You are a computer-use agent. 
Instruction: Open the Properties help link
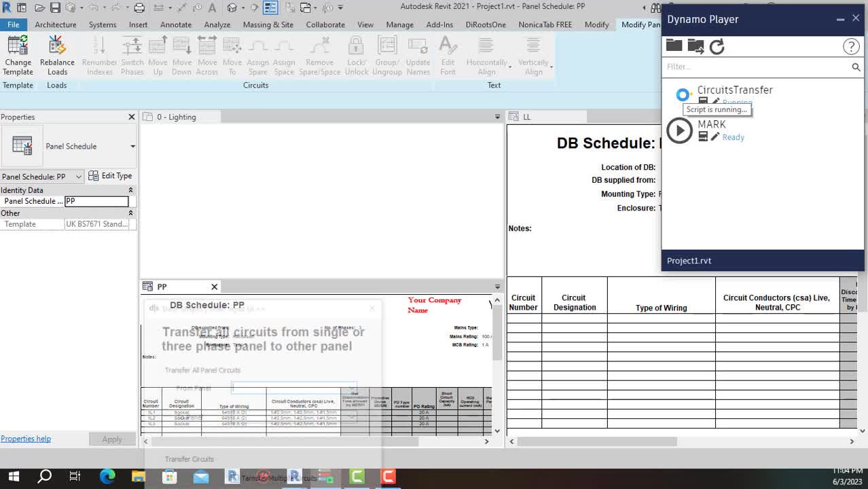[26, 439]
